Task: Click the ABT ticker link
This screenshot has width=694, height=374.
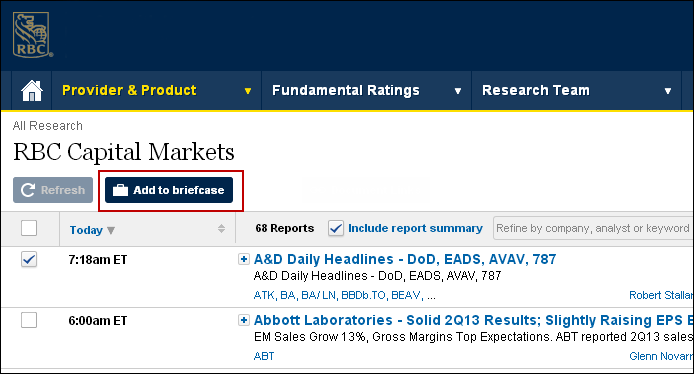Action: coord(264,356)
